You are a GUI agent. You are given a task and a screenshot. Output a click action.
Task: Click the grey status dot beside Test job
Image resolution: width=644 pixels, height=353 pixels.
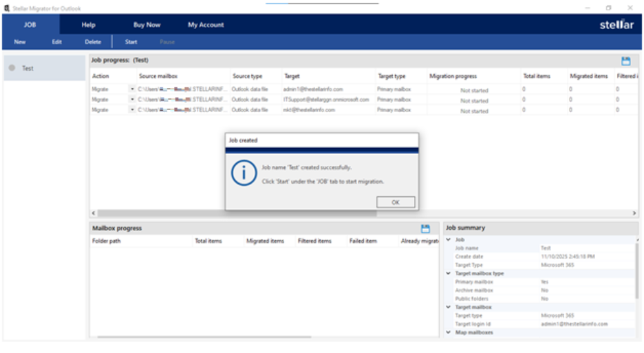(12, 68)
